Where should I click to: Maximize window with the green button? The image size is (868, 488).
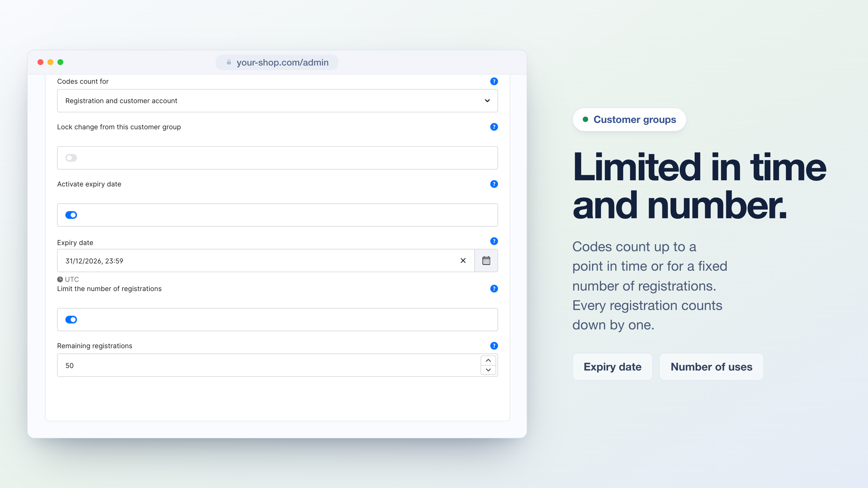(60, 62)
